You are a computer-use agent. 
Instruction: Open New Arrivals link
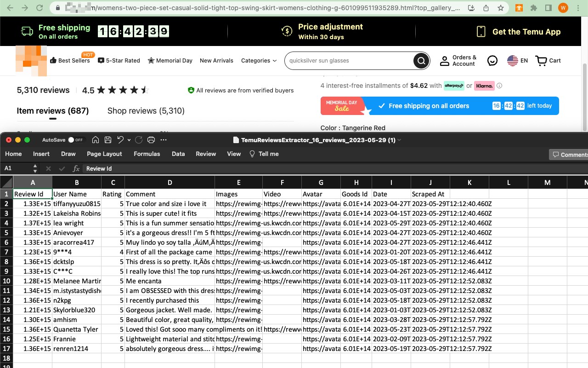[x=216, y=61]
